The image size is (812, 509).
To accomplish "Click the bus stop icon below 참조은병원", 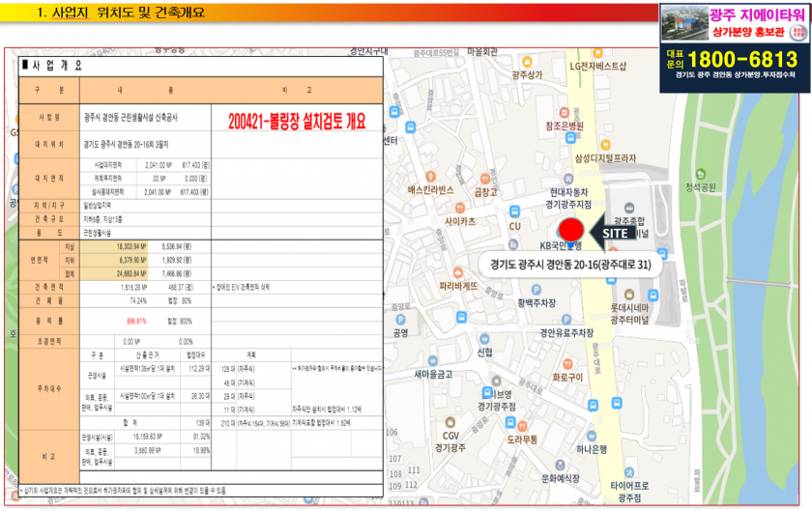I will click(570, 137).
